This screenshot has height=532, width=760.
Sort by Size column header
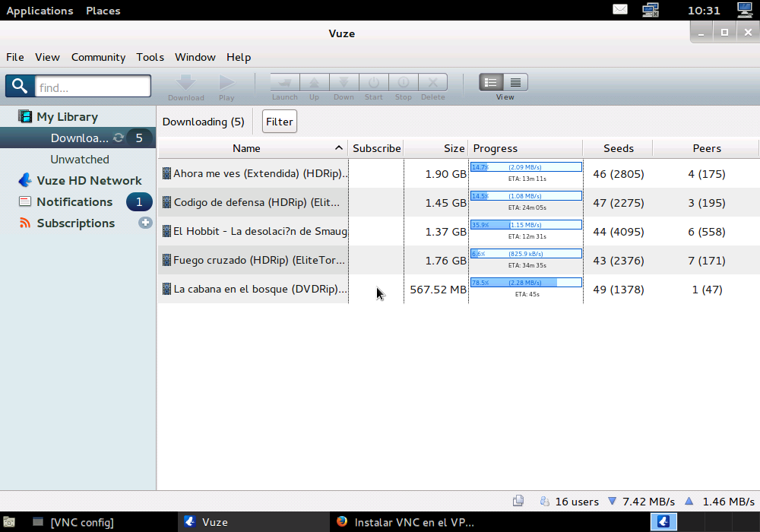(436, 148)
